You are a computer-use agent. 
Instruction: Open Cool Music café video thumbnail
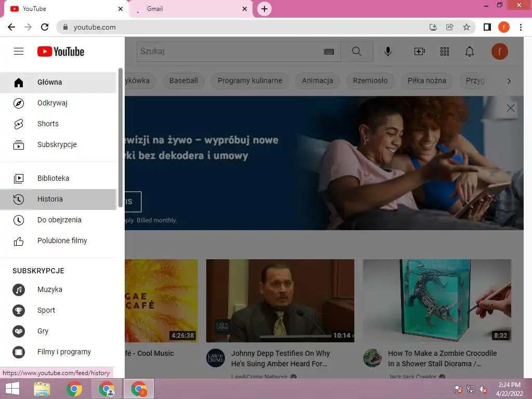(161, 301)
